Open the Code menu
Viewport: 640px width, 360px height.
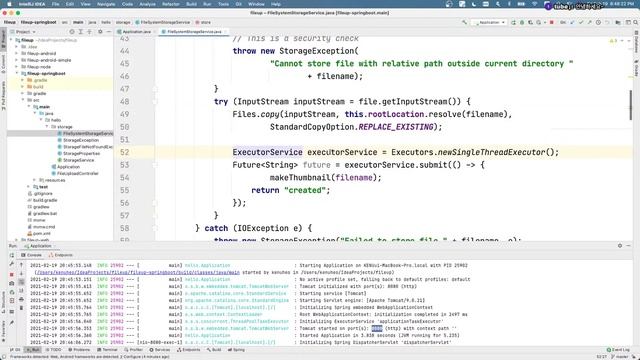coord(127,4)
